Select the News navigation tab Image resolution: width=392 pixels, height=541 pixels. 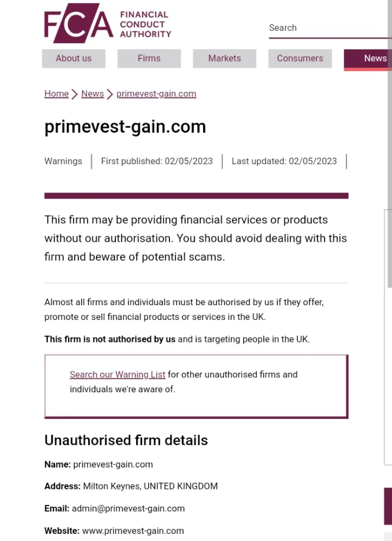[x=368, y=59]
